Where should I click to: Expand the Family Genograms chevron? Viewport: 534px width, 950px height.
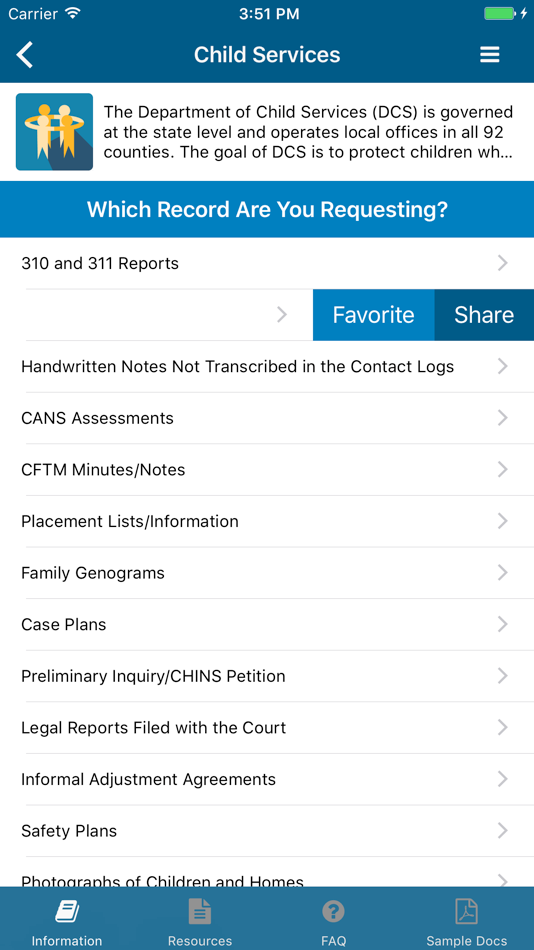[502, 573]
